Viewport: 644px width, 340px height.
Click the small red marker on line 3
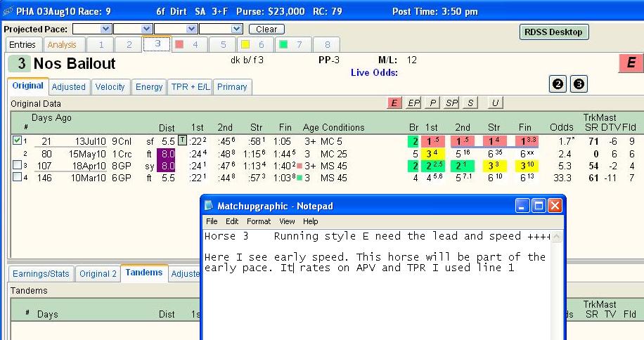point(300,166)
